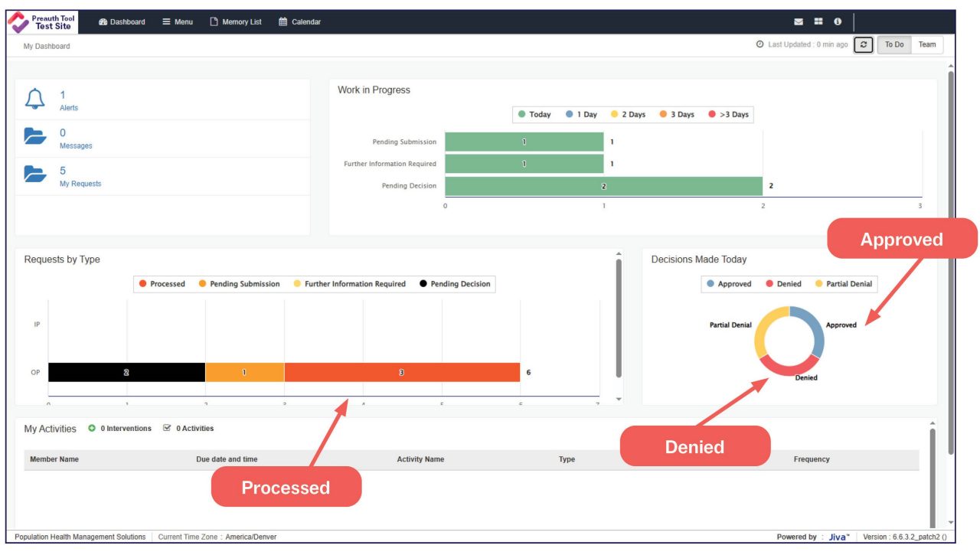980x555 pixels.
Task: Click the Last Updated clock icon
Action: [x=759, y=44]
